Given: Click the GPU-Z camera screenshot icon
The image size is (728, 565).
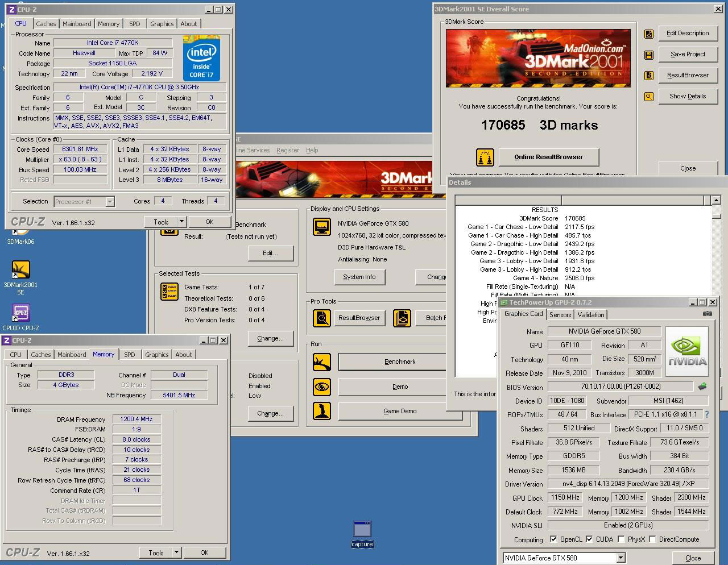Looking at the screenshot, I should tap(707, 313).
